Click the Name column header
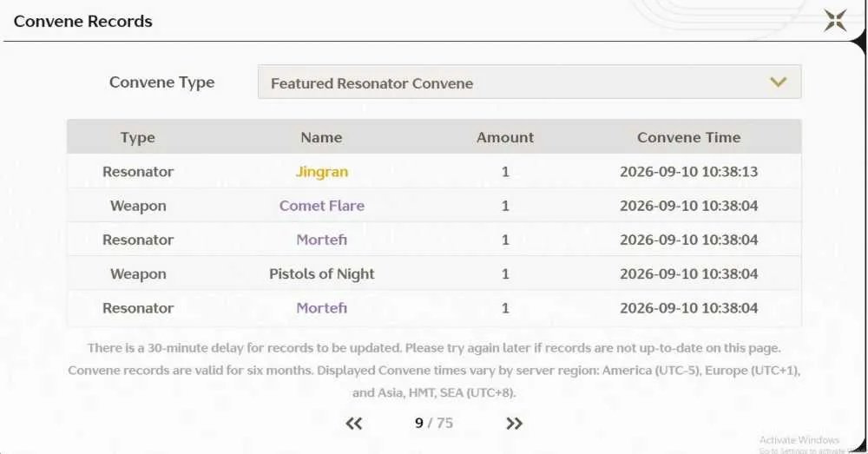 [322, 137]
